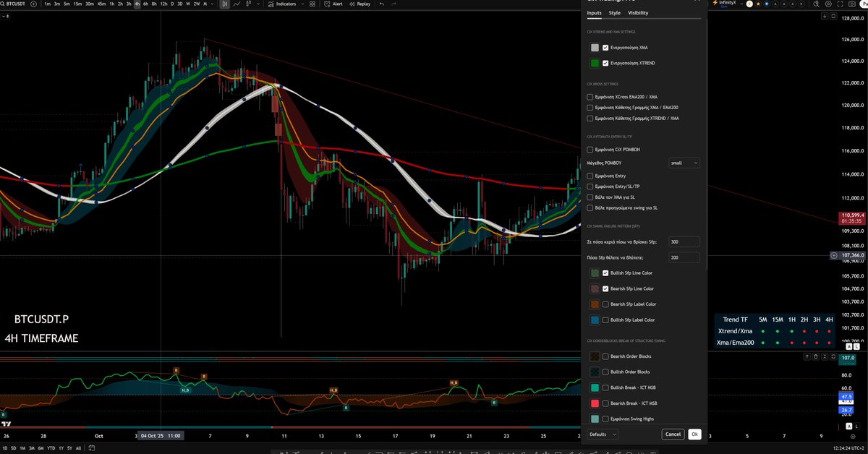This screenshot has width=868, height=454.
Task: Select the 15m timeframe
Action: (x=78, y=4)
